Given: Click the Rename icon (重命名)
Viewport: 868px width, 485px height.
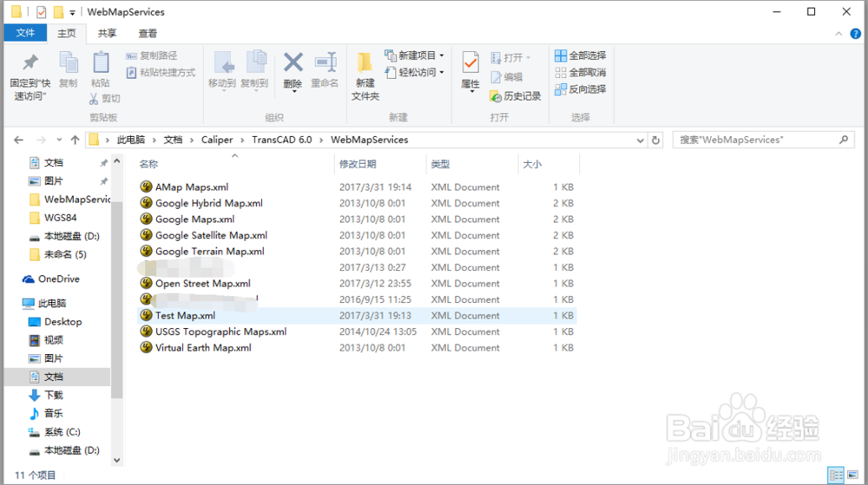Looking at the screenshot, I should 325,62.
